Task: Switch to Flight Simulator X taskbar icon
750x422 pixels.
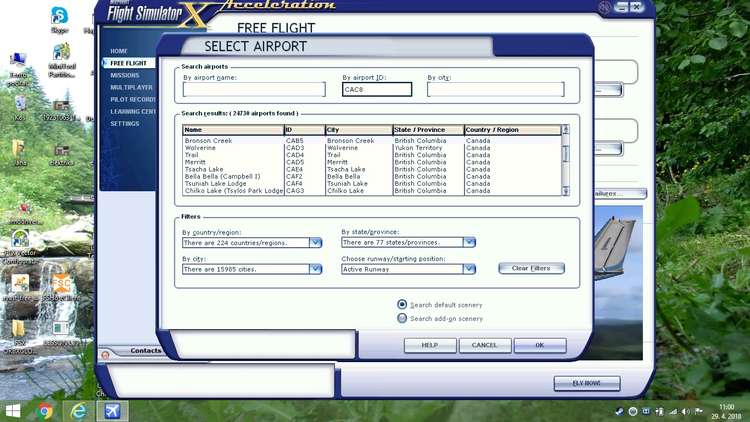Action: [x=112, y=411]
